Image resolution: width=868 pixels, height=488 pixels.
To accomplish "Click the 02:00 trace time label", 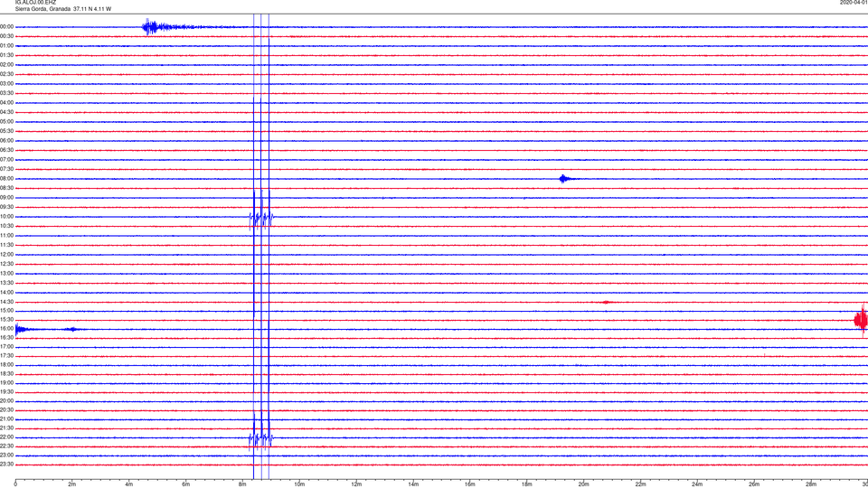I will click(6, 65).
